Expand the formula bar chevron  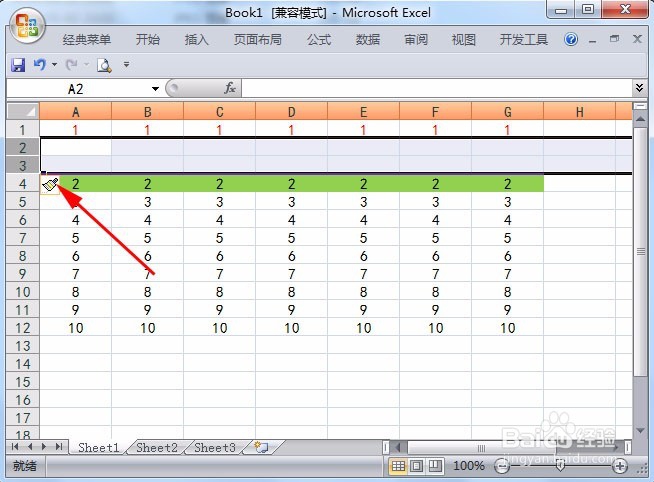[x=639, y=88]
